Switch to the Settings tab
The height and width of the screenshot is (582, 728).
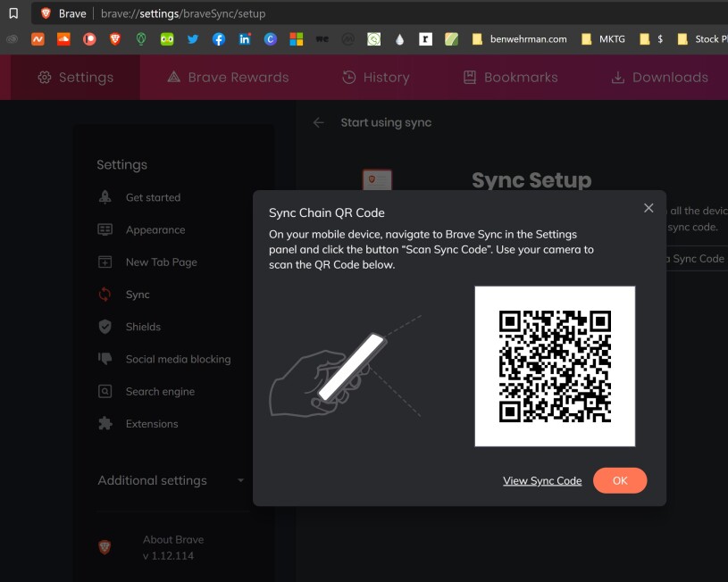(75, 77)
